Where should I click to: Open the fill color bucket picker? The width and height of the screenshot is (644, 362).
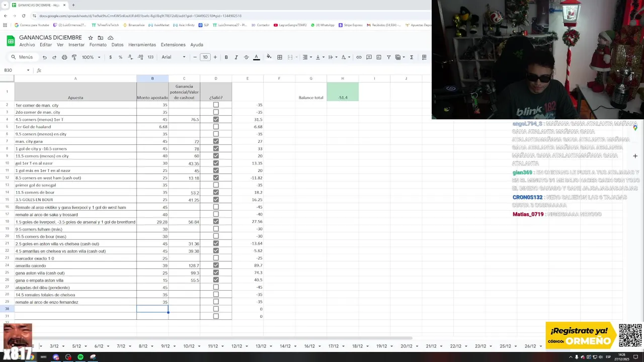coord(269,57)
